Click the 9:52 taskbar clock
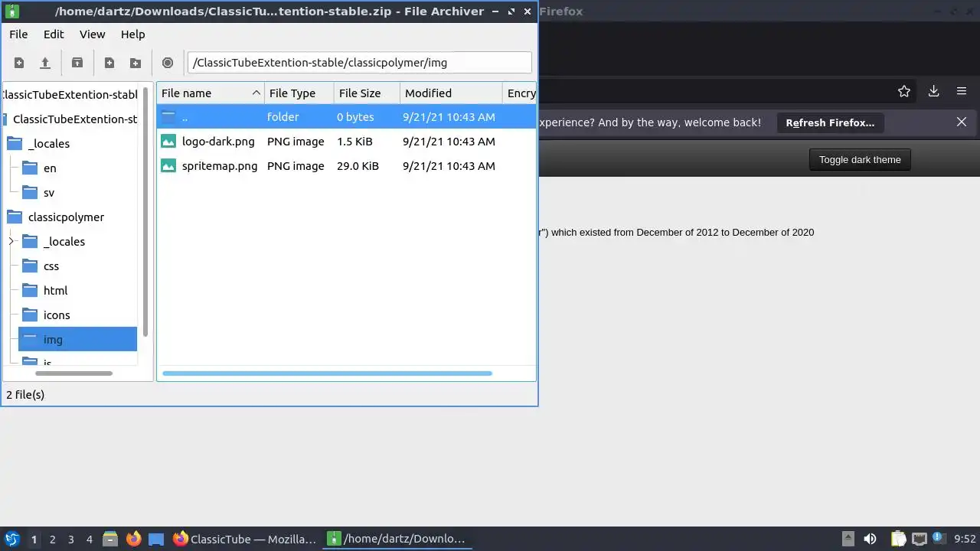Viewport: 980px width, 551px height. point(965,540)
